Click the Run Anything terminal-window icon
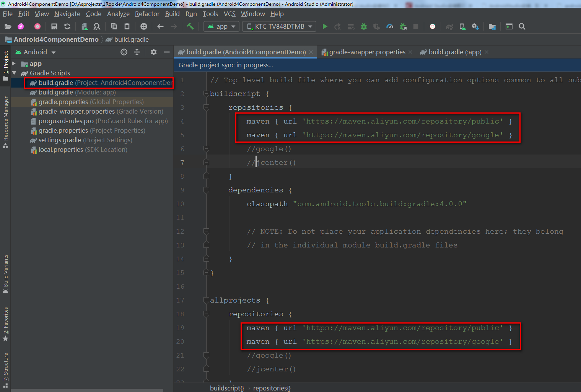Image resolution: width=581 pixels, height=392 pixels. point(509,26)
